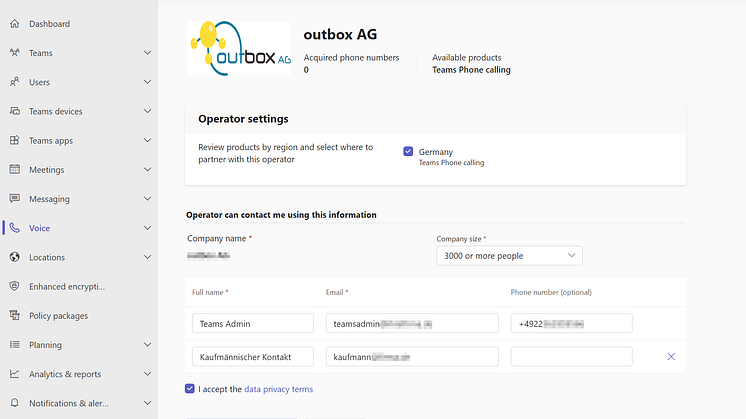Open the Dashboard menu item
This screenshot has height=419, width=746.
(49, 24)
